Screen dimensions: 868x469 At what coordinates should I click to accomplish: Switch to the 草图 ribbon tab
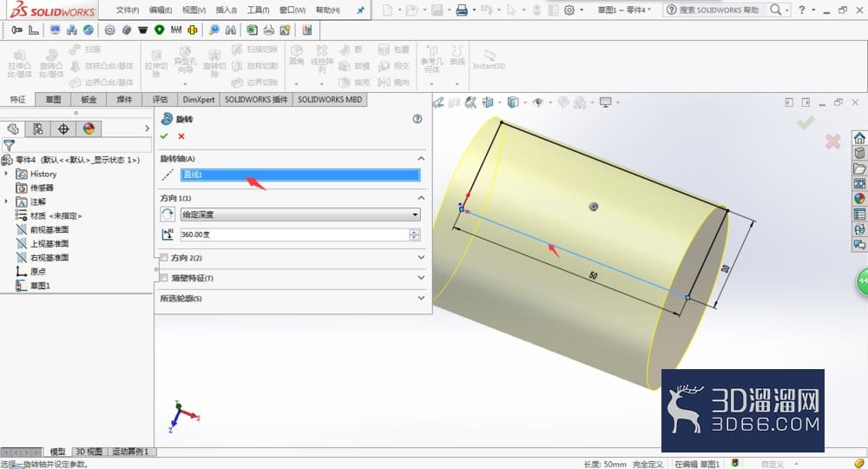coord(53,100)
